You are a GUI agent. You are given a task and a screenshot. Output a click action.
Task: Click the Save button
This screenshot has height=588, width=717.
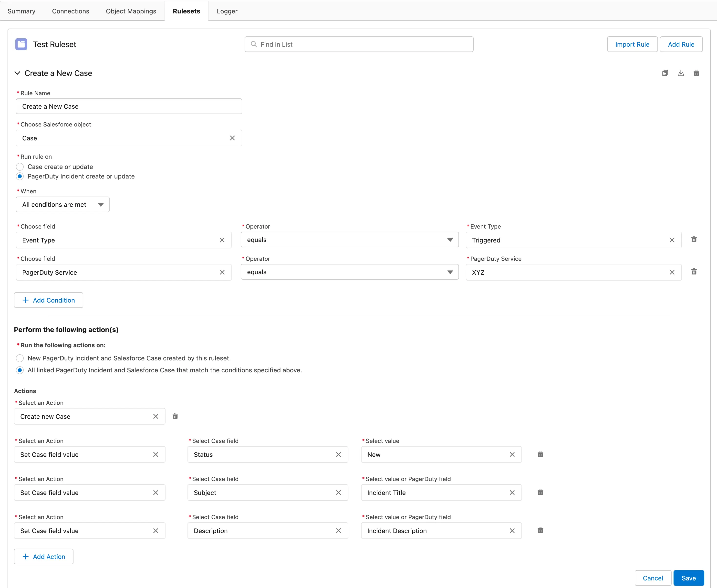pyautogui.click(x=688, y=578)
